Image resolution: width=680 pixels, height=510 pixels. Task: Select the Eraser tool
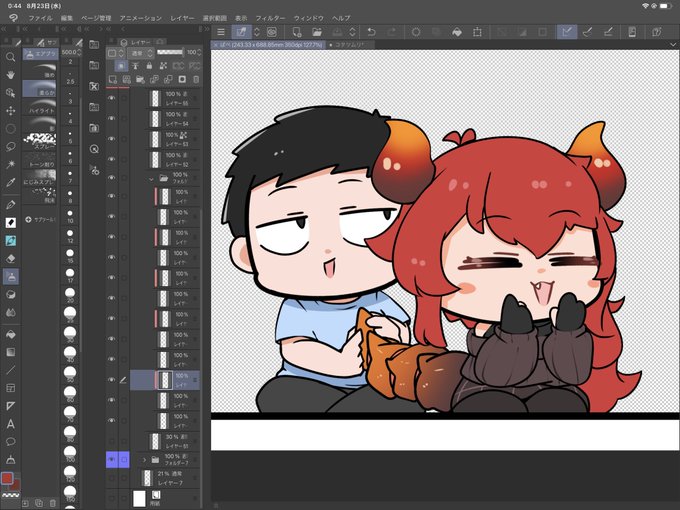point(10,258)
